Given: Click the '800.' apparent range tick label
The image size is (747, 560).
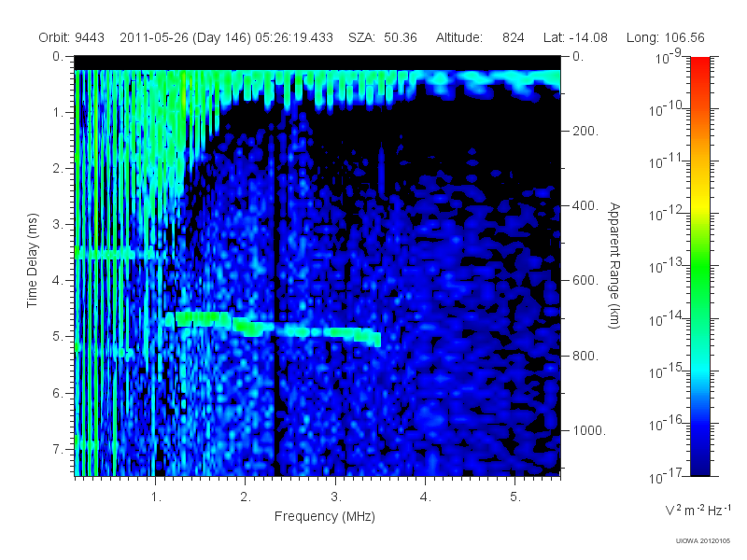Looking at the screenshot, I should 585,356.
